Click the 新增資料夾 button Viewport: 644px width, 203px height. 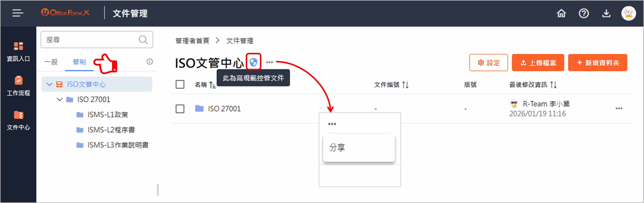(598, 63)
